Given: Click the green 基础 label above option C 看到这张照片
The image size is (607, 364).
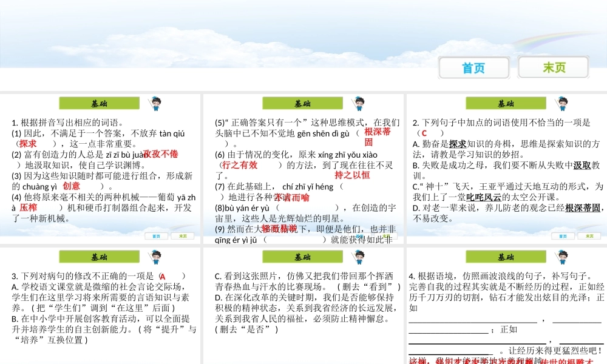Looking at the screenshot, I should click(x=302, y=257).
